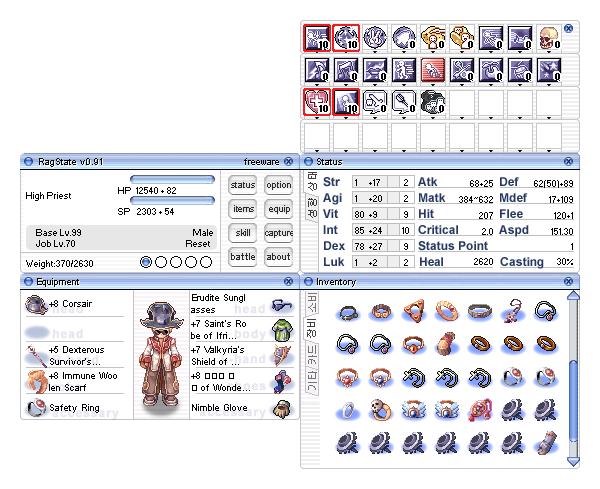
Task: Click the Inventory scrollbar thumb
Action: (573, 400)
